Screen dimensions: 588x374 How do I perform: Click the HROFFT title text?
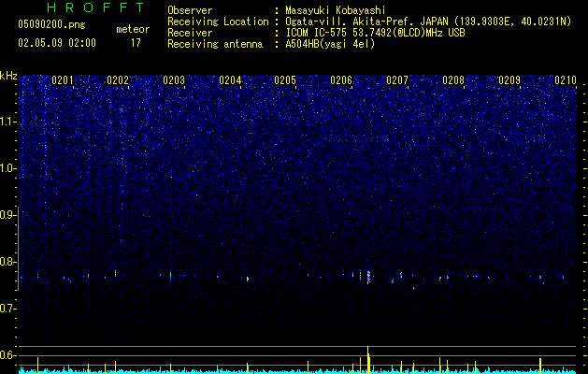(95, 7)
